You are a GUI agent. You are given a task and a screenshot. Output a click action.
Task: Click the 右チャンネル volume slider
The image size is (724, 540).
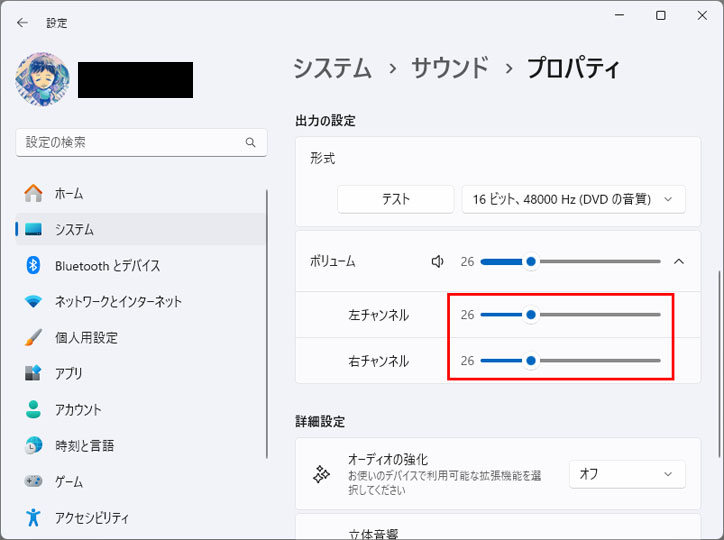pos(571,360)
